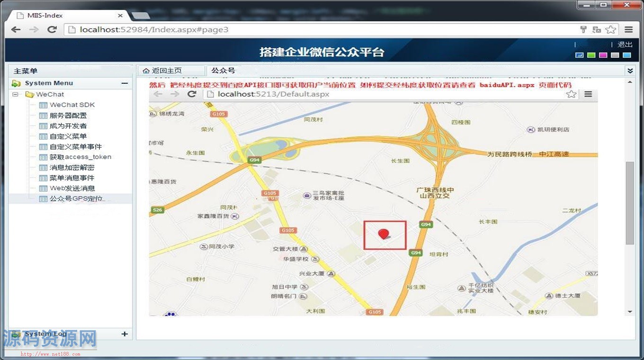Click the 服务器配置 page icon
644x360 pixels.
coord(43,116)
